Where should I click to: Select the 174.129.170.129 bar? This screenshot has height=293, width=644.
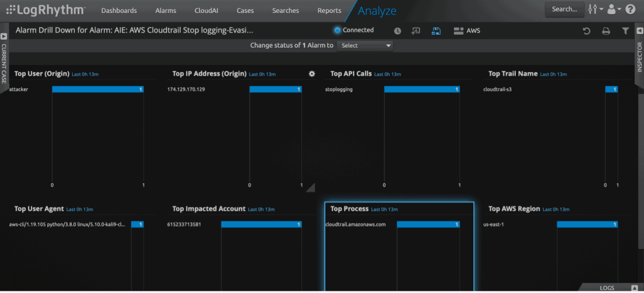pyautogui.click(x=275, y=89)
